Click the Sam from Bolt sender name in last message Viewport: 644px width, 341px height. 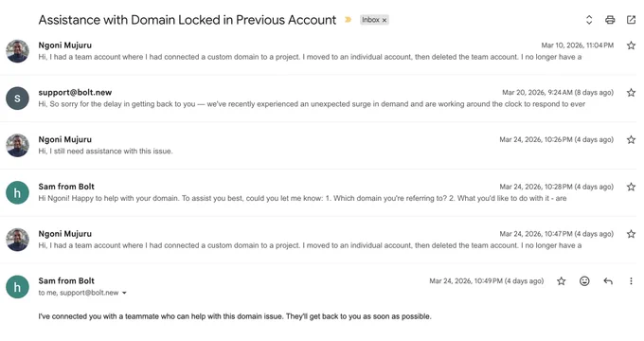click(x=66, y=281)
